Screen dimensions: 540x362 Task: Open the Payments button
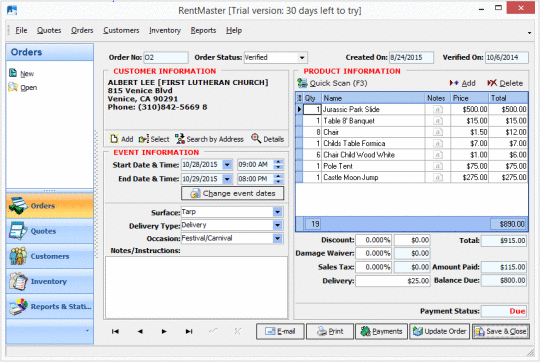coord(381,331)
